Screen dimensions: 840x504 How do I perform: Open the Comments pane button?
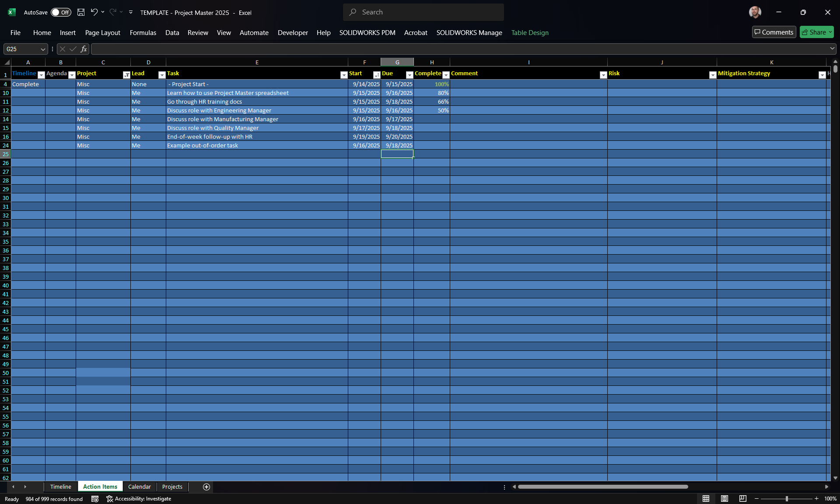click(774, 32)
